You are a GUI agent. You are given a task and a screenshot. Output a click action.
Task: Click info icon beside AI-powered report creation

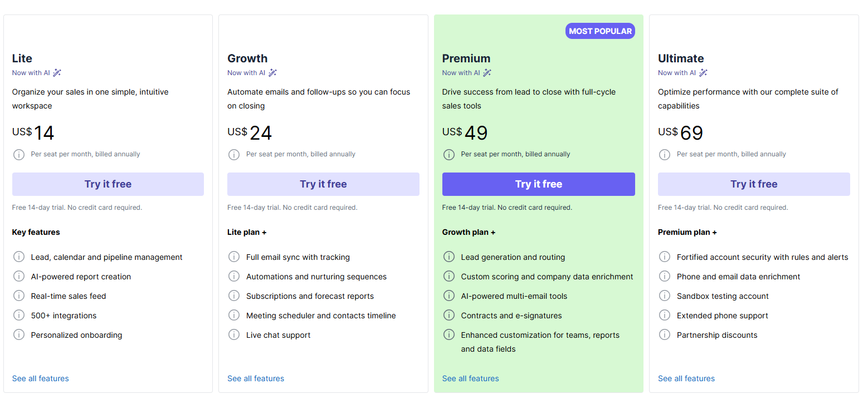[19, 277]
